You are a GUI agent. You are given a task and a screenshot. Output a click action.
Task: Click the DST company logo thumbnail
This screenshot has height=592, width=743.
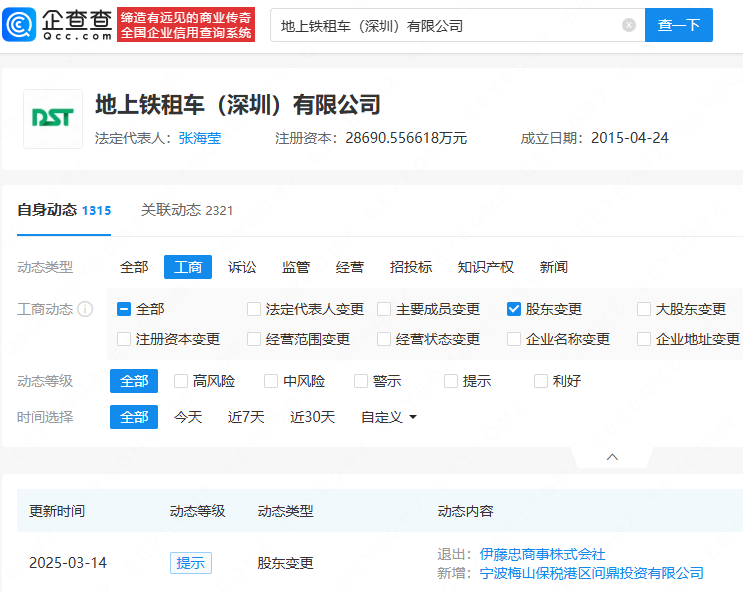(x=53, y=119)
